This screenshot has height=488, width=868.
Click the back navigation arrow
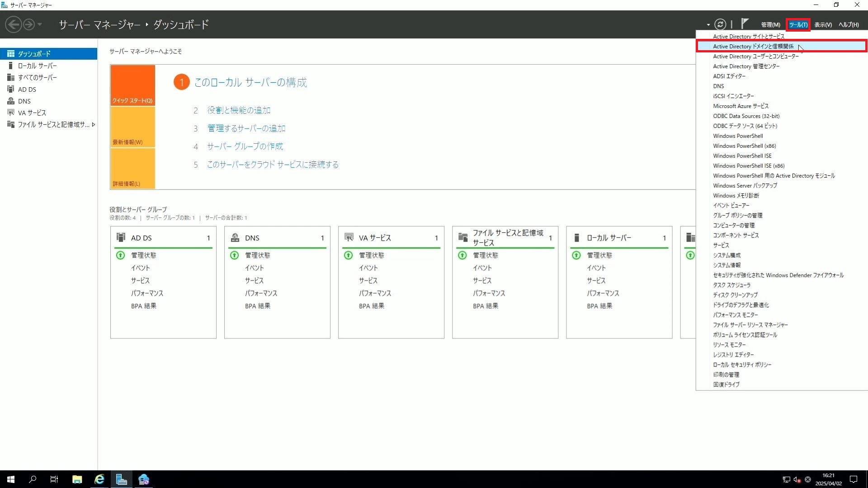click(14, 24)
